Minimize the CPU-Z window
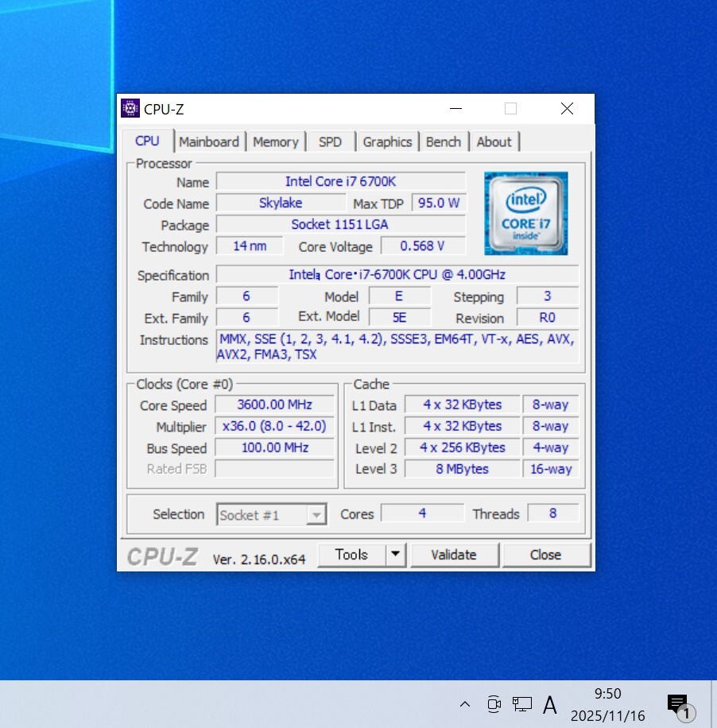This screenshot has width=717, height=728. point(455,109)
